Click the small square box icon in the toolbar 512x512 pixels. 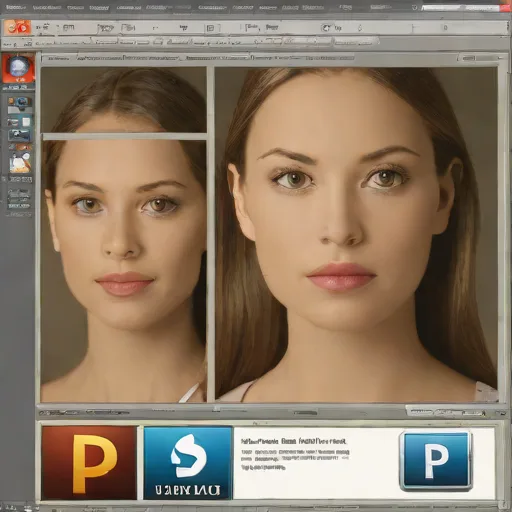[211, 29]
